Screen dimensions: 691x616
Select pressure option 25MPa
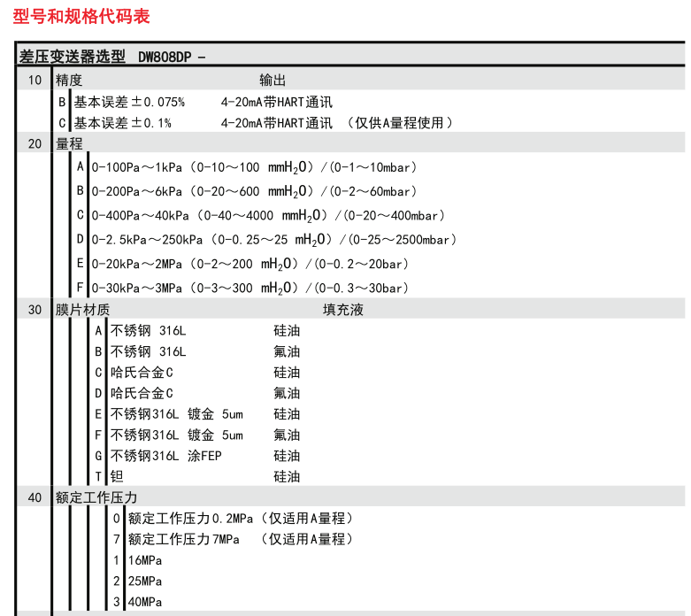click(144, 581)
